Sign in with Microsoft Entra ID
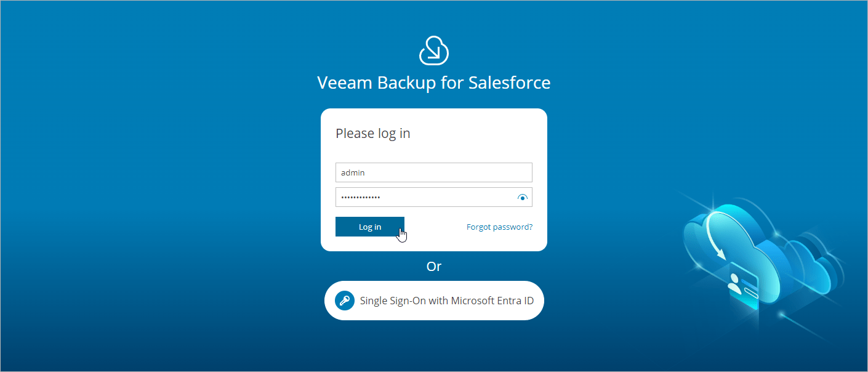Screen dimensions: 868x372 (434, 301)
